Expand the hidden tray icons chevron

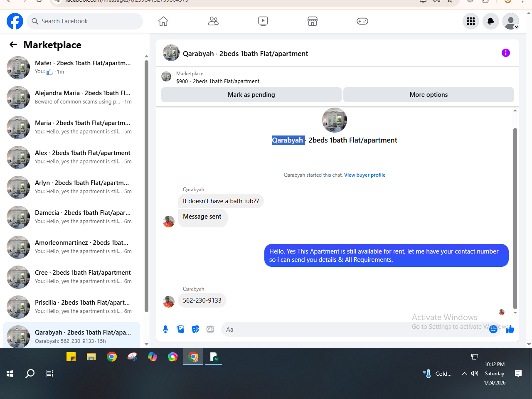pos(465,374)
